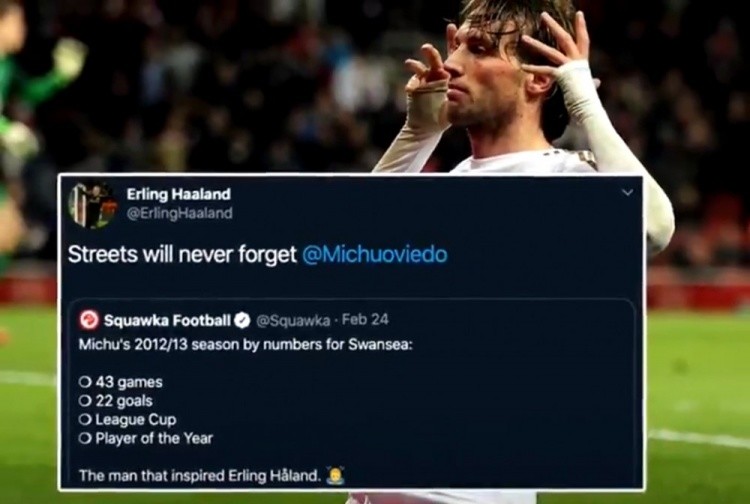Click the emoji after Erling Håland
Viewport: 750px width, 504px height.
click(335, 476)
